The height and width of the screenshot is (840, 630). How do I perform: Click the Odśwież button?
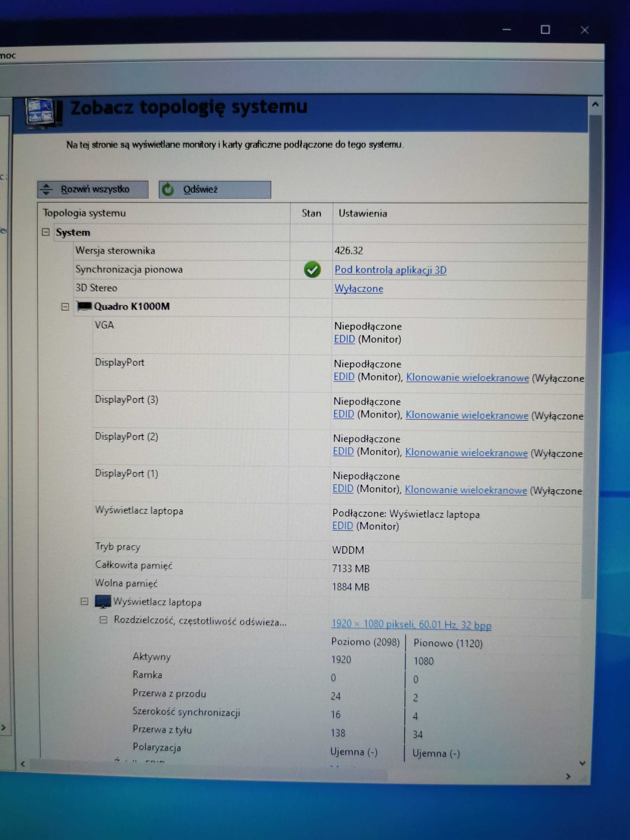215,190
